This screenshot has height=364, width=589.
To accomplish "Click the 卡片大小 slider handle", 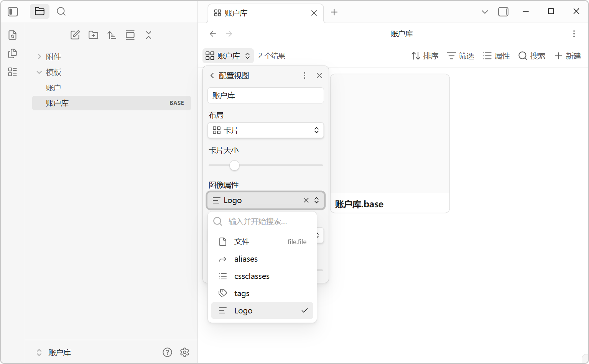I will (234, 166).
